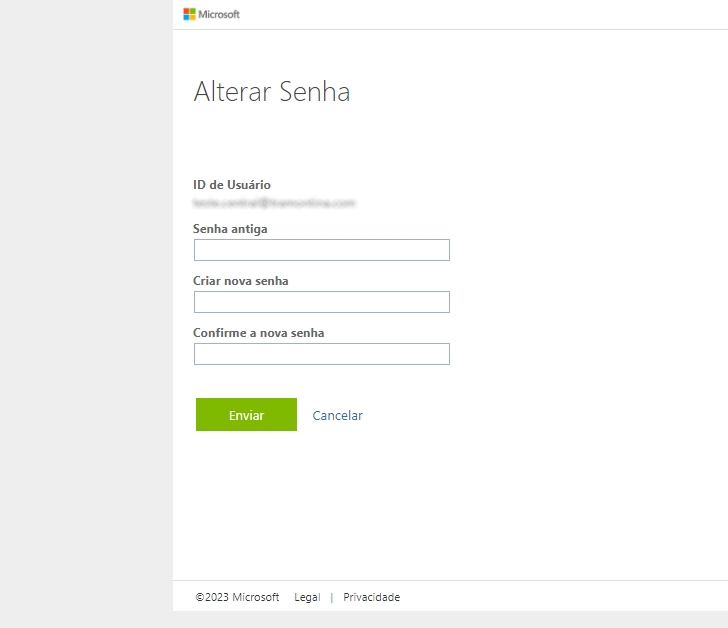Click the Senha antiga label
The width and height of the screenshot is (728, 628).
(x=230, y=229)
